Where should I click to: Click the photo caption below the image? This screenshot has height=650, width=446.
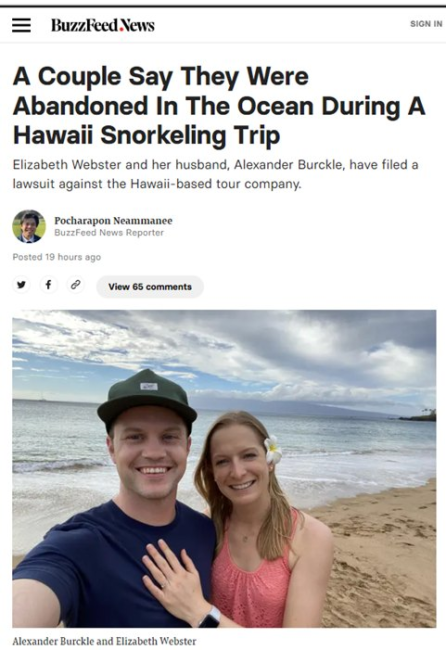(x=104, y=641)
